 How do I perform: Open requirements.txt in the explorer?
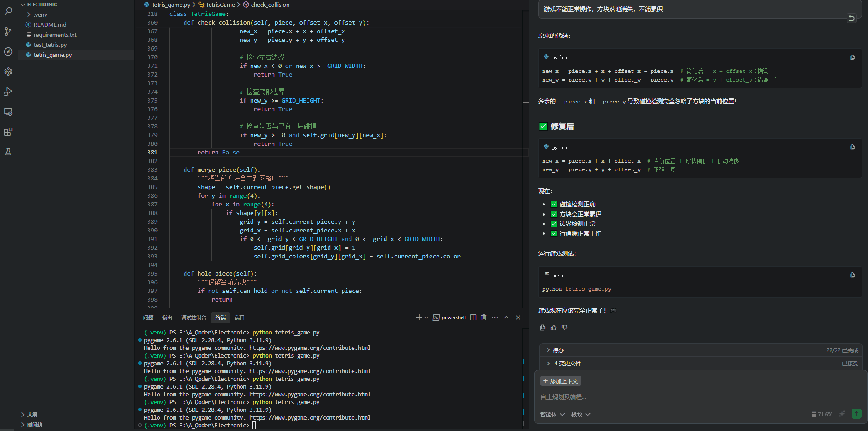[x=76, y=35]
